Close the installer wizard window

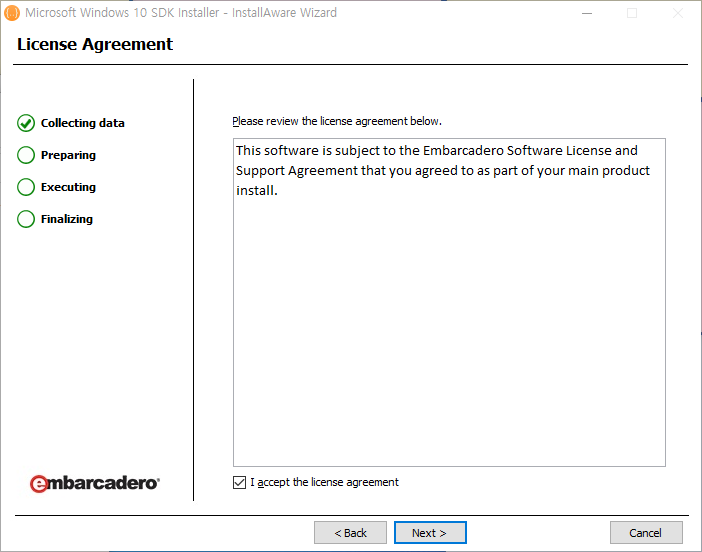[678, 13]
